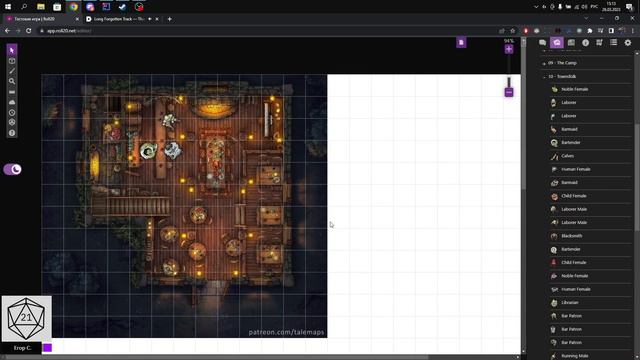Move the zoom level slider handle

tap(509, 82)
